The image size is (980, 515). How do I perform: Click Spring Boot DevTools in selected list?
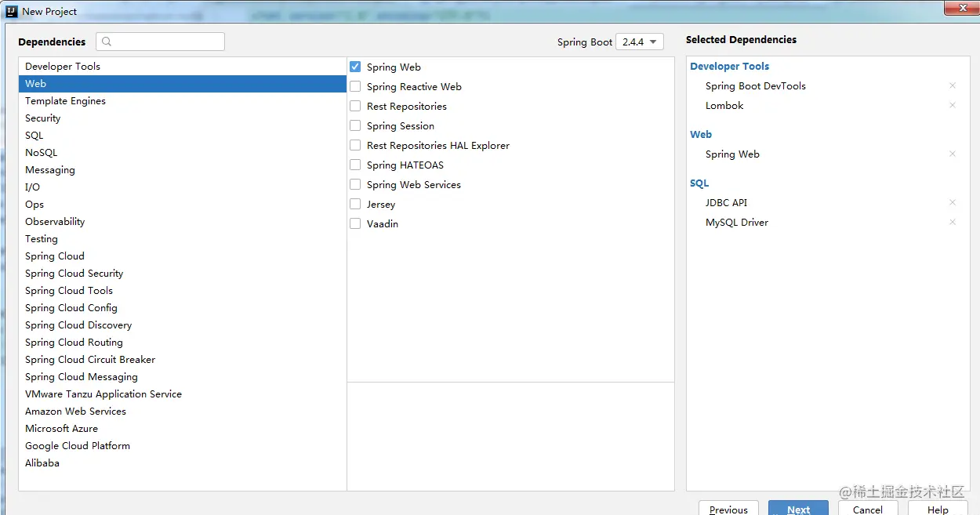point(756,86)
